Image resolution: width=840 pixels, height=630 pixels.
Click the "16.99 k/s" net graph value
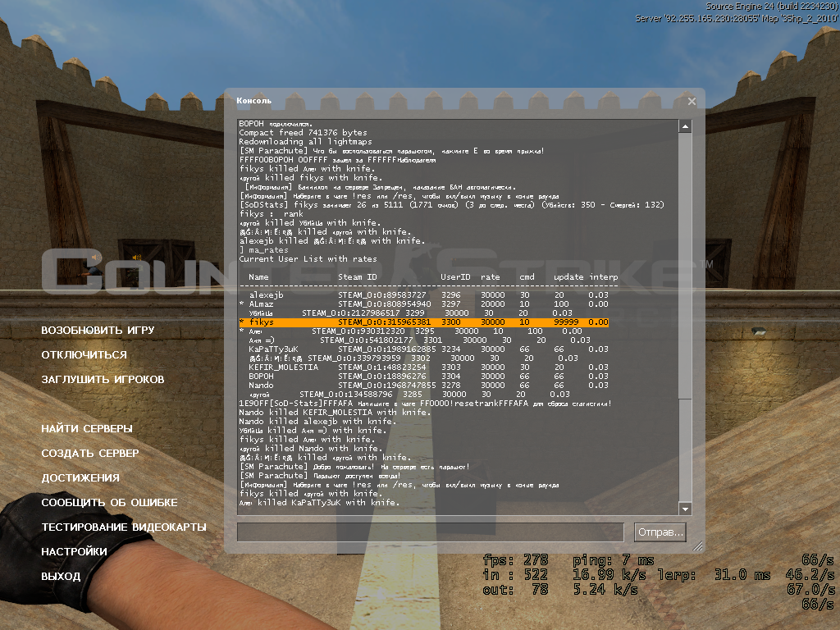(609, 575)
